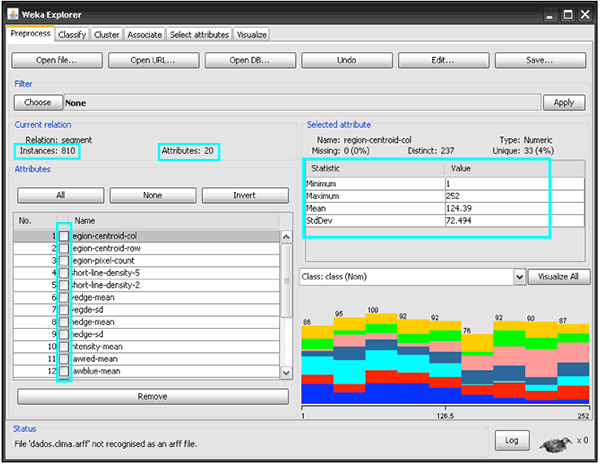Apply the selected filter

coord(564,103)
